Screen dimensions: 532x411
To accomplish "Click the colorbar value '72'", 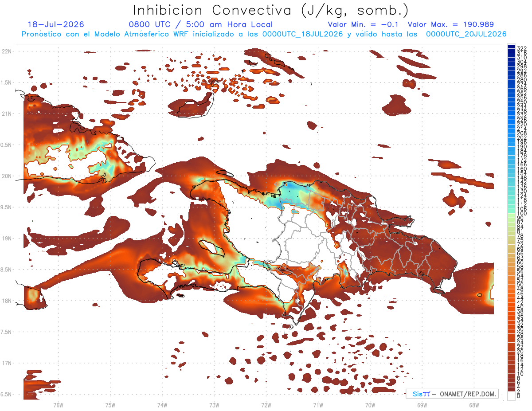I will (x=520, y=245).
